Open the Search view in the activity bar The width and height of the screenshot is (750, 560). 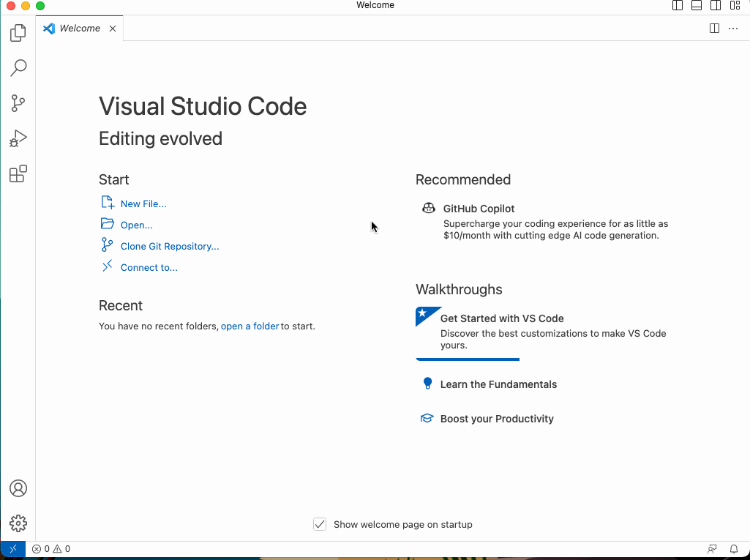pos(18,68)
